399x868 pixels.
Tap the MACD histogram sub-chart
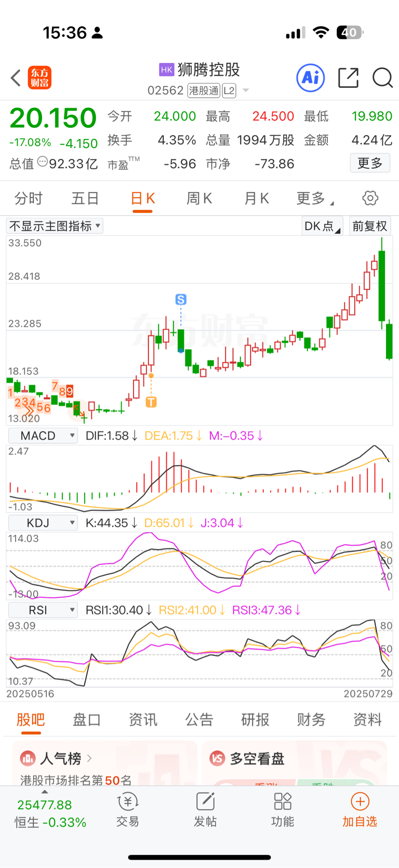tap(199, 478)
